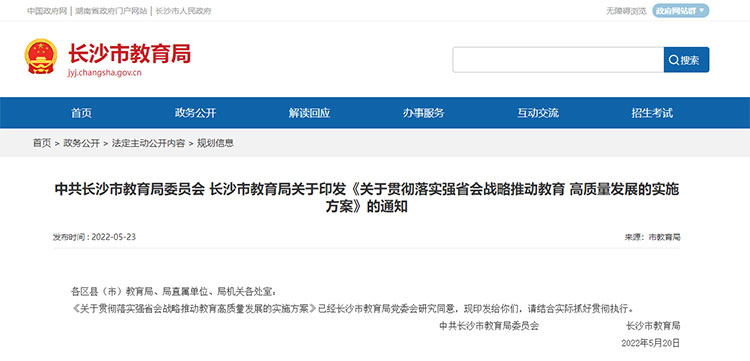
Task: Open the 招生考试 navigation menu
Action: [x=652, y=113]
